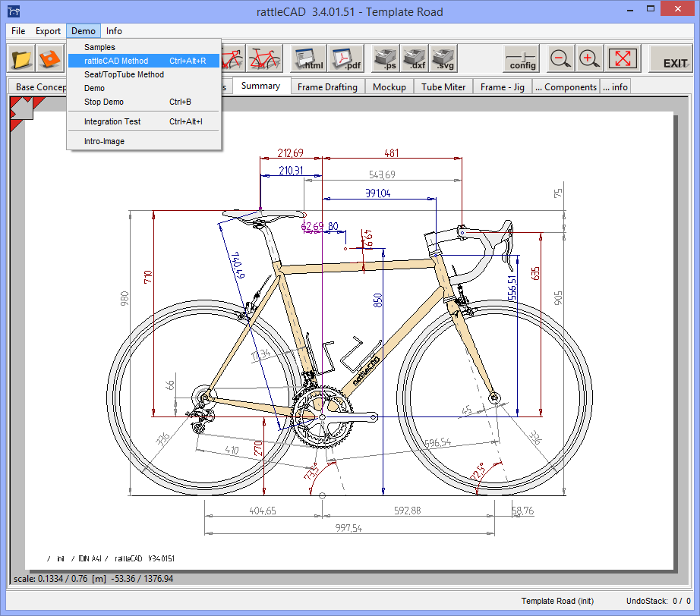
Task: Click the 543,69 grey dimension
Action: [x=382, y=174]
